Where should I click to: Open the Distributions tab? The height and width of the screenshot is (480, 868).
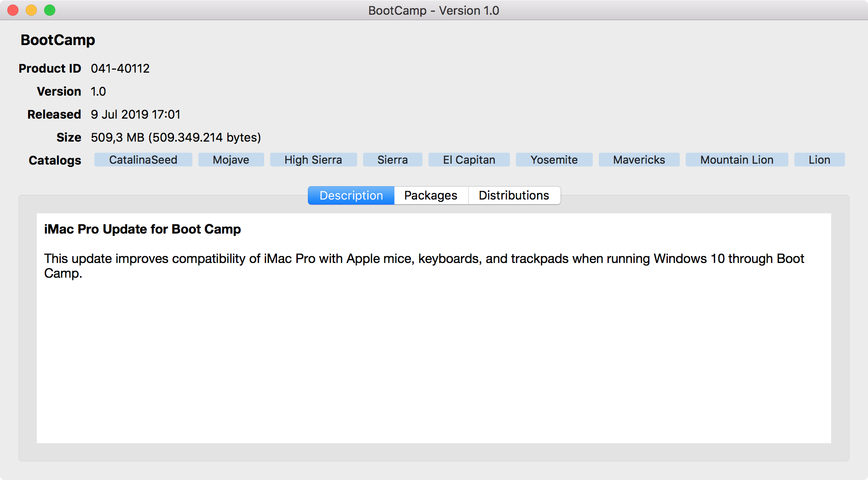pos(514,195)
